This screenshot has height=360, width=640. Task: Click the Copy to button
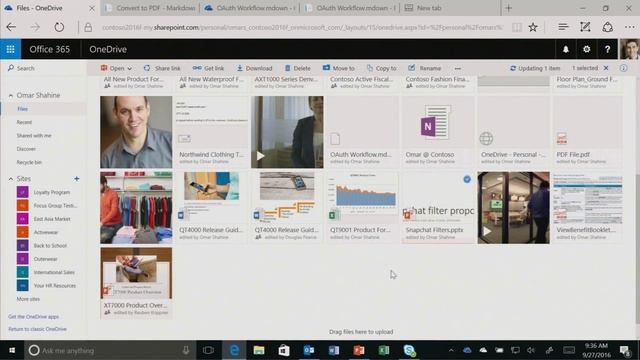[x=382, y=69]
